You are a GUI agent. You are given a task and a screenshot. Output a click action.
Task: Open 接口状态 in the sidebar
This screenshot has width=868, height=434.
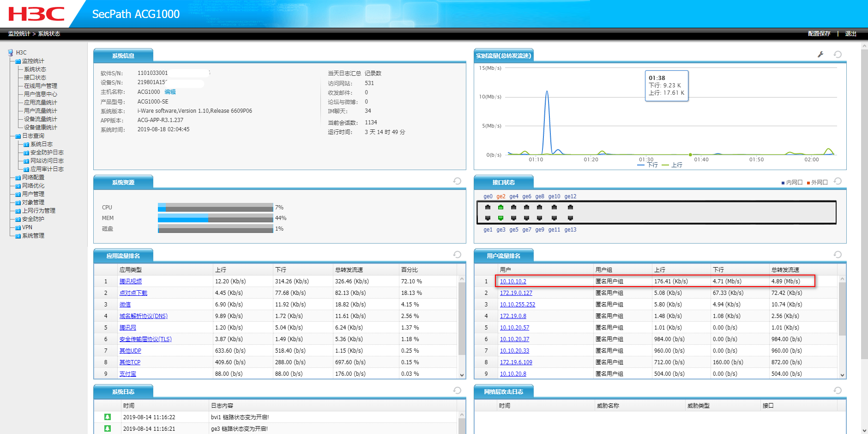(35, 78)
